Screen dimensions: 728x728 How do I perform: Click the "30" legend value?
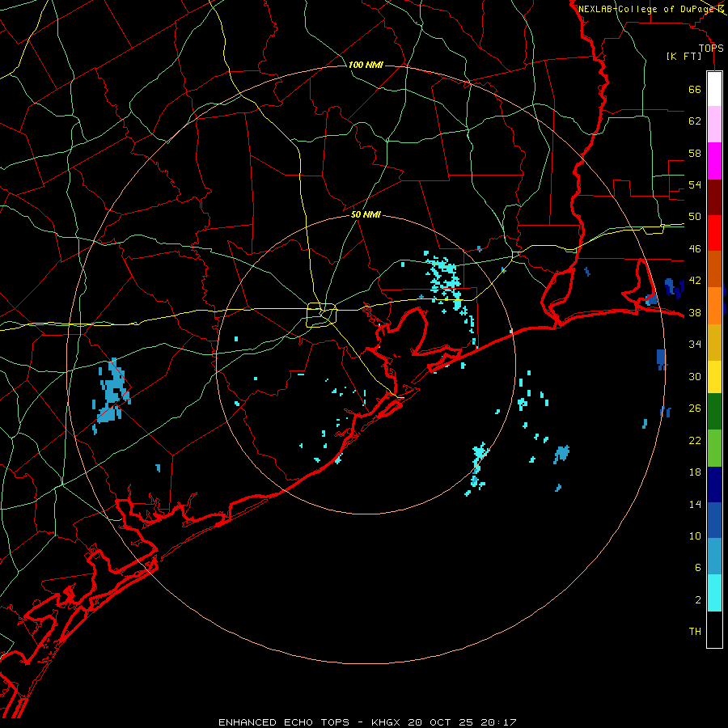point(695,376)
